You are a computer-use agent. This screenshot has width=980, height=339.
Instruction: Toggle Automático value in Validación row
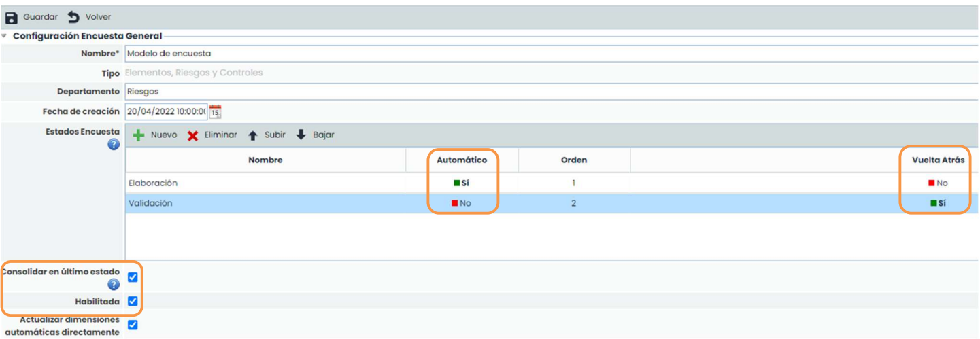pos(461,203)
